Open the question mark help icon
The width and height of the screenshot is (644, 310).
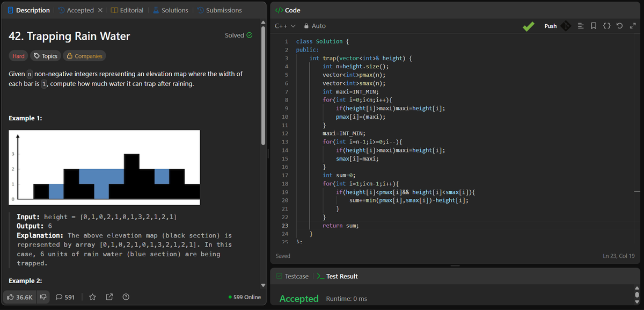[x=126, y=297]
